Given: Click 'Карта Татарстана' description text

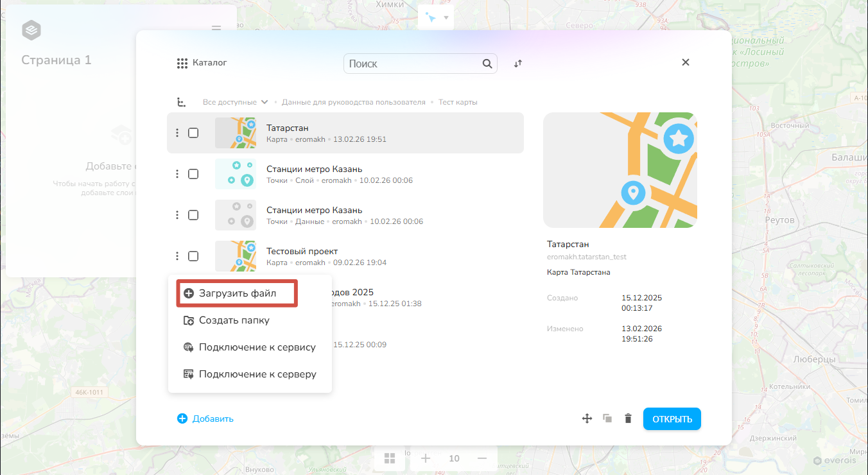Looking at the screenshot, I should coord(578,272).
